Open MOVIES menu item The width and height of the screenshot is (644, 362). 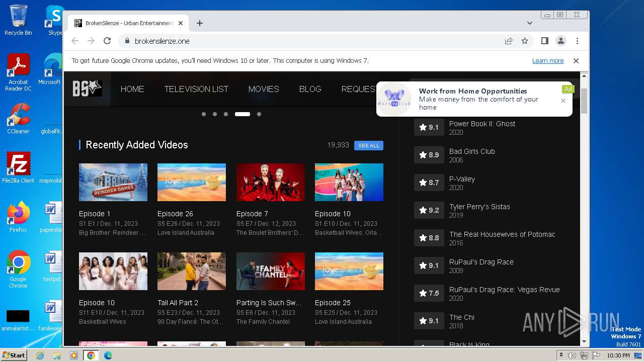[x=264, y=89]
